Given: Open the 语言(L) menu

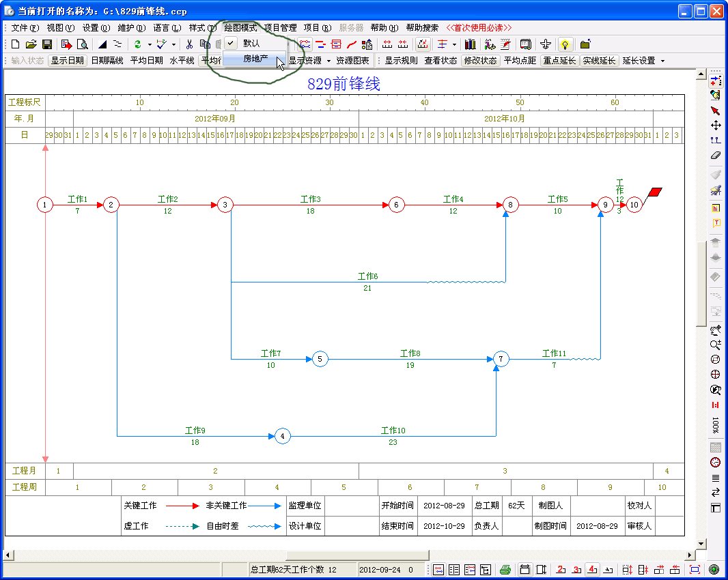Looking at the screenshot, I should tap(167, 28).
